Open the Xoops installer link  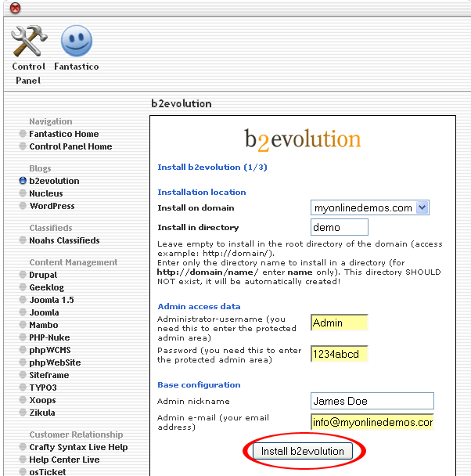coord(42,400)
